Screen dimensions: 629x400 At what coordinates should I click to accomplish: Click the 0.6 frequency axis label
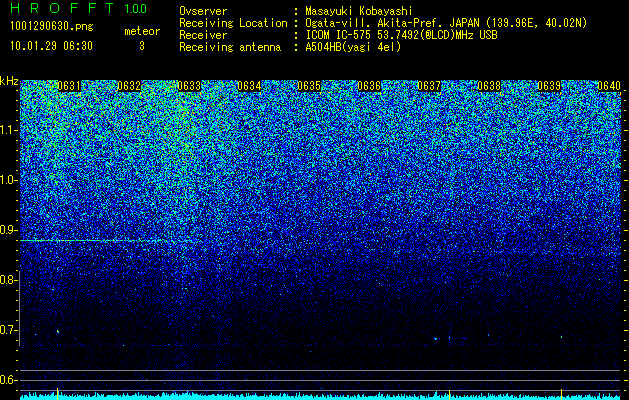[x=9, y=380]
